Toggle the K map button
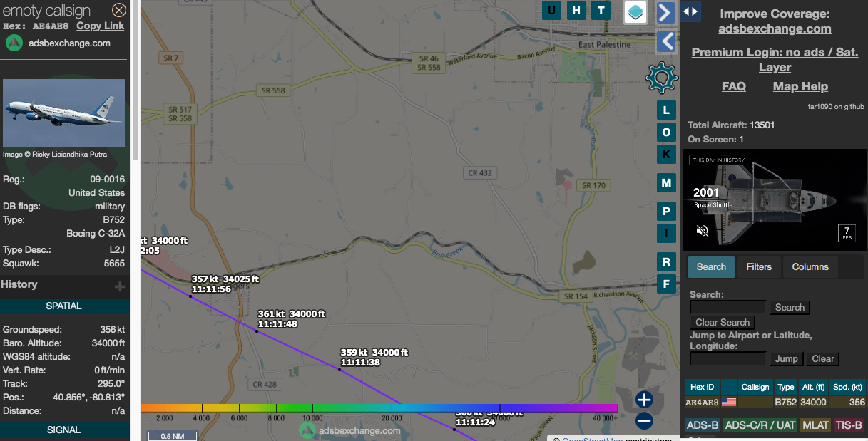The height and width of the screenshot is (441, 868). click(666, 155)
